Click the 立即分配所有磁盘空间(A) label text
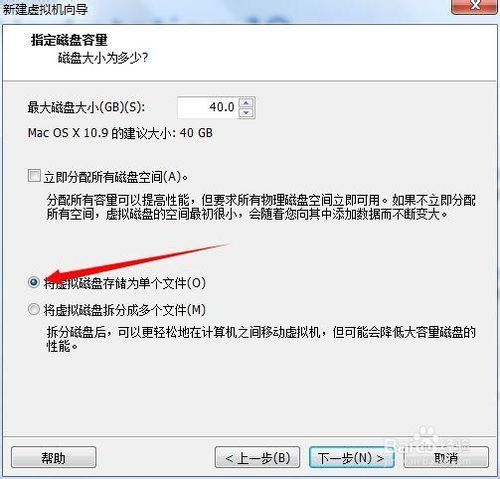This screenshot has width=500, height=479. [116, 177]
